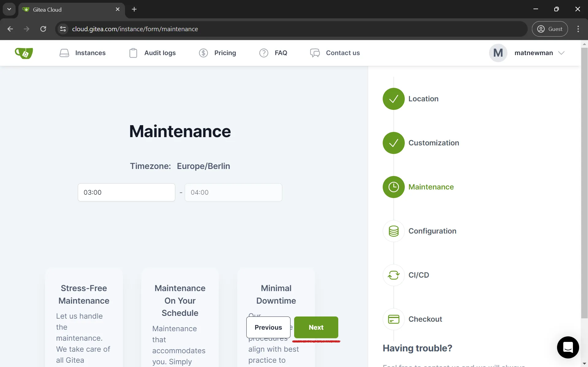Open Pricing via the dollar icon
The width and height of the screenshot is (588, 367).
point(203,53)
